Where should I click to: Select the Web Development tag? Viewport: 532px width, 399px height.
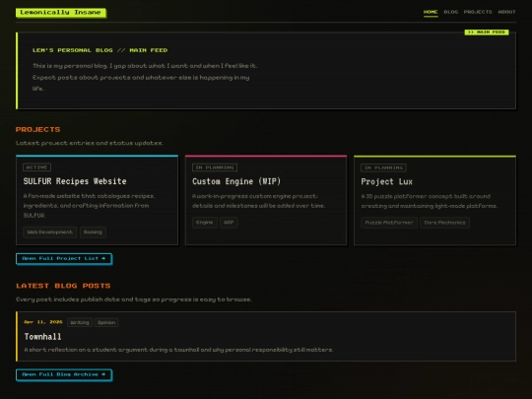click(50, 233)
